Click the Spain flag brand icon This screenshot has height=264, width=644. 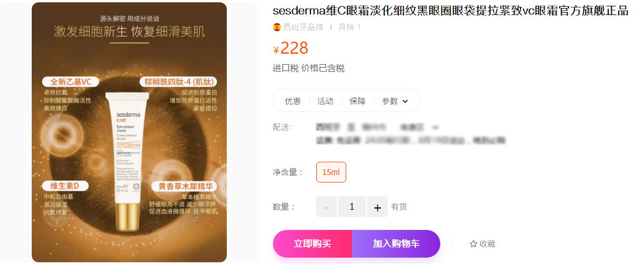(x=277, y=27)
